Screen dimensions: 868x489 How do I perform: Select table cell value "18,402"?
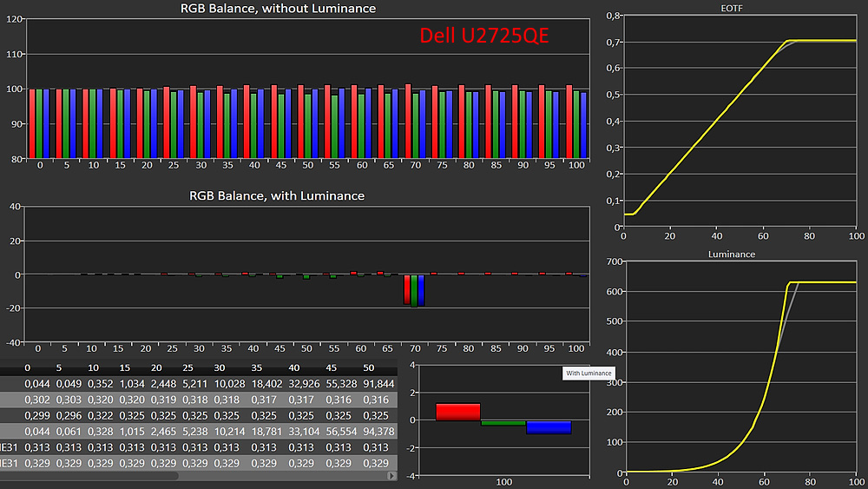(266, 384)
